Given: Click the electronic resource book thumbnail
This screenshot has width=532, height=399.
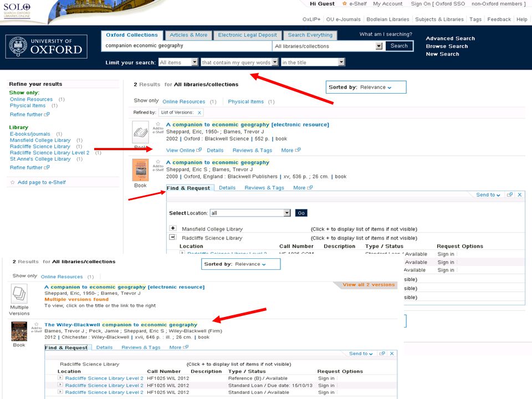Looking at the screenshot, I should click(x=140, y=132).
